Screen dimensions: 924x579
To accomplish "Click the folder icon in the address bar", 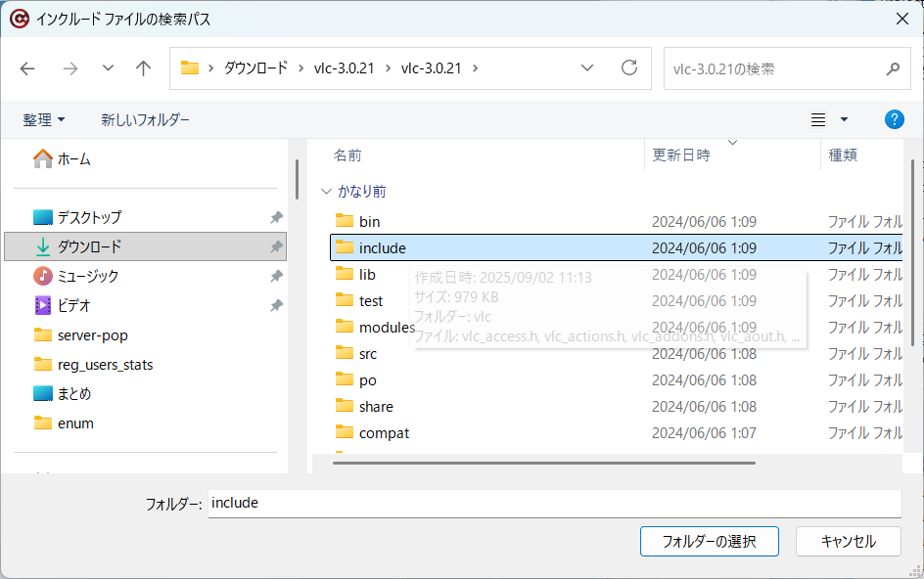I will click(x=190, y=67).
